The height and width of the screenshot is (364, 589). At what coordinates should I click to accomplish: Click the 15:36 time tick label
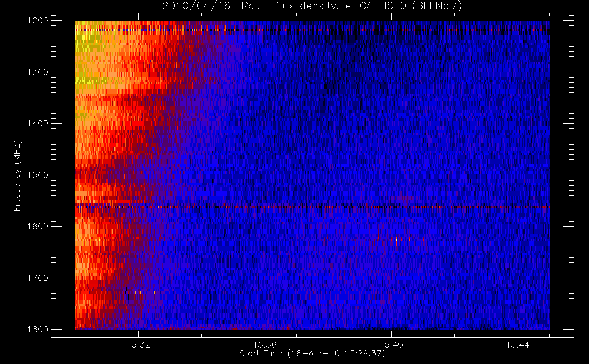pos(265,345)
